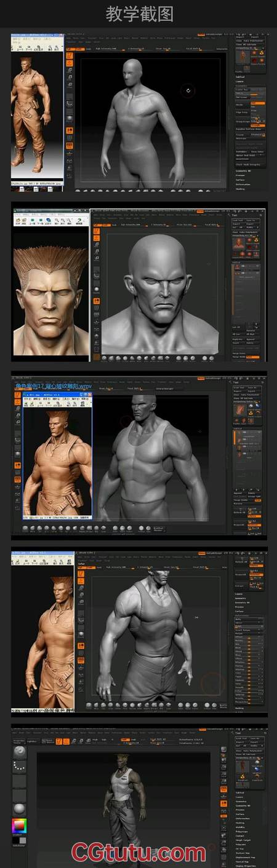This screenshot has width=277, height=868.
Task: Expand Morph Target section in fifth screenshot
Action: pos(243,840)
